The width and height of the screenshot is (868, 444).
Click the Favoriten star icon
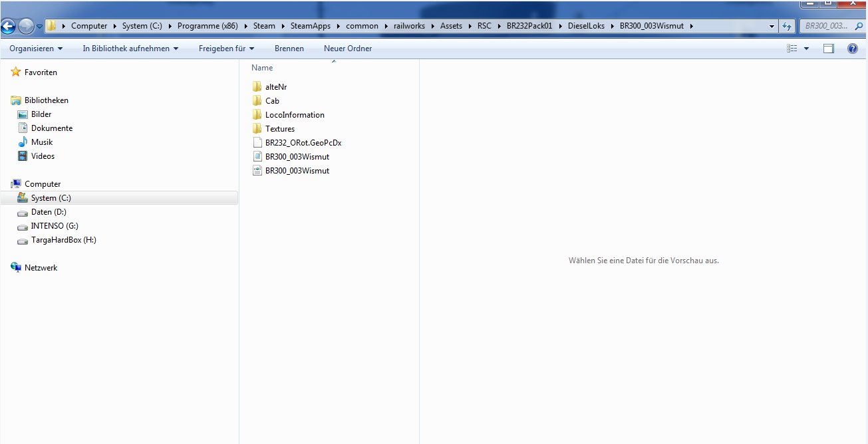[16, 72]
